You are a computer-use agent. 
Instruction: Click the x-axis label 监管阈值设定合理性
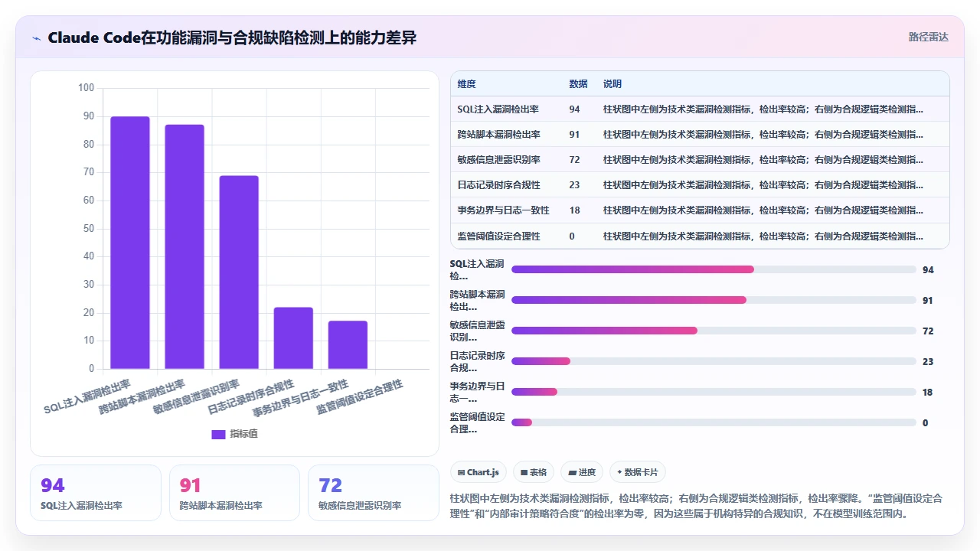click(360, 396)
